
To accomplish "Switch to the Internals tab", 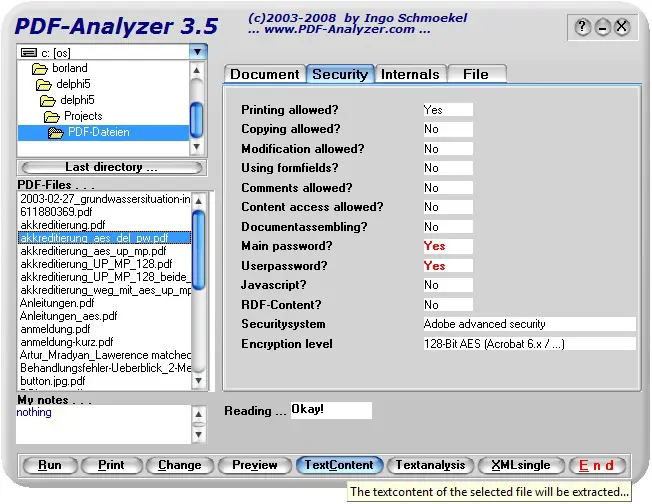I will click(x=410, y=74).
